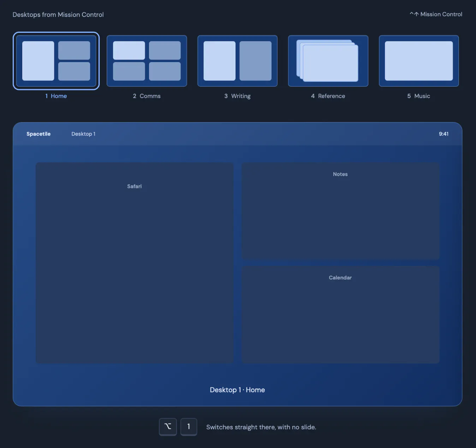Choose the Reference desktop thumbnail
The width and height of the screenshot is (476, 448).
coord(328,61)
